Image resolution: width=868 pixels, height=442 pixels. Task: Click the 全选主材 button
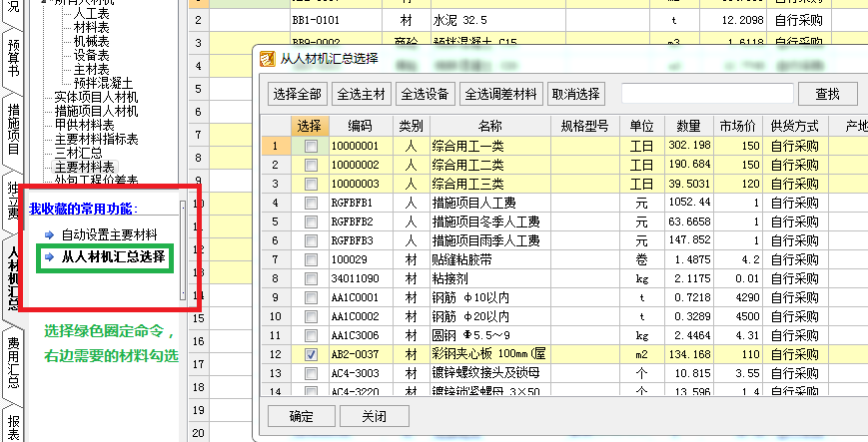coord(361,94)
